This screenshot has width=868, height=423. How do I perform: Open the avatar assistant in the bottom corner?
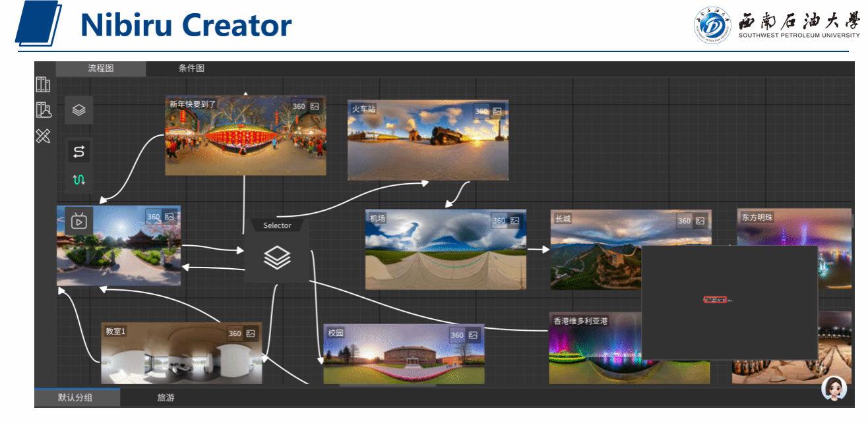click(x=834, y=388)
